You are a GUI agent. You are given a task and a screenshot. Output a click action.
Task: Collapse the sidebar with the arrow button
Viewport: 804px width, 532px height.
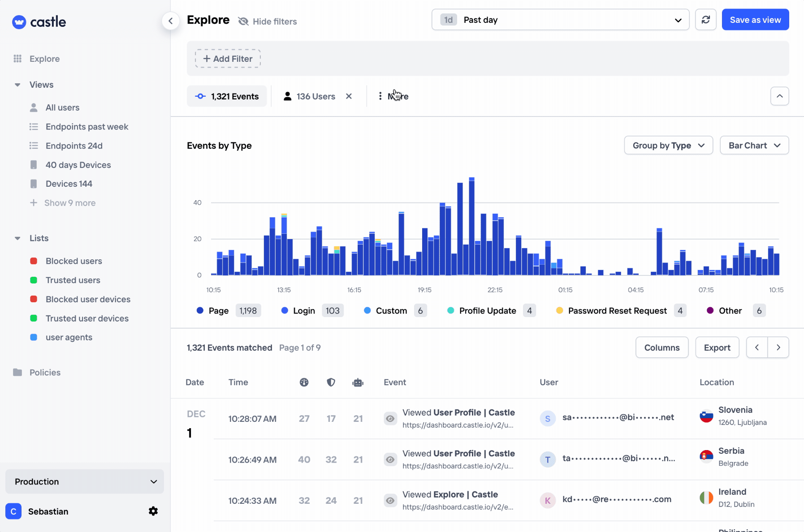pyautogui.click(x=170, y=21)
